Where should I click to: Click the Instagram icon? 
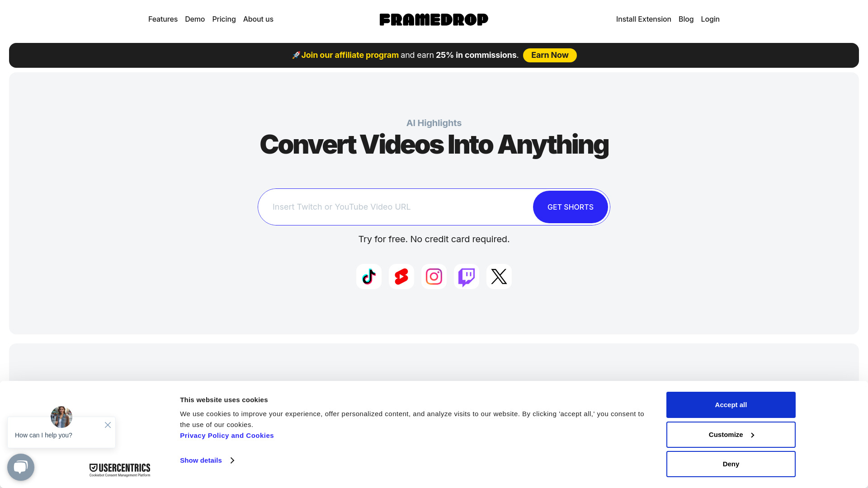434,277
